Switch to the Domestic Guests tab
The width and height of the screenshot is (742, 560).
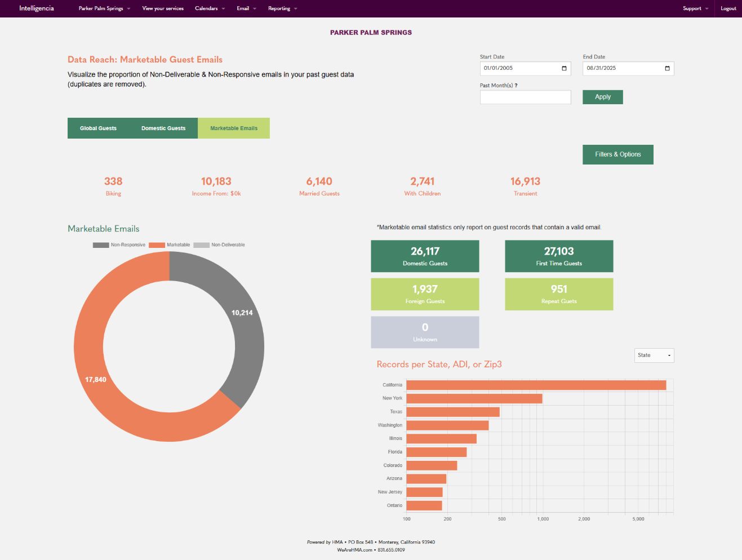163,128
